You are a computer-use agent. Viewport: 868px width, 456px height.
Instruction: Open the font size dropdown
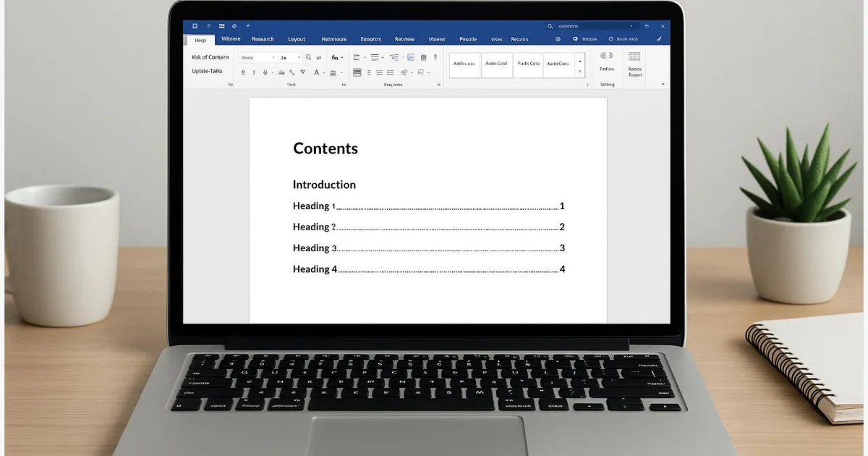coord(297,57)
